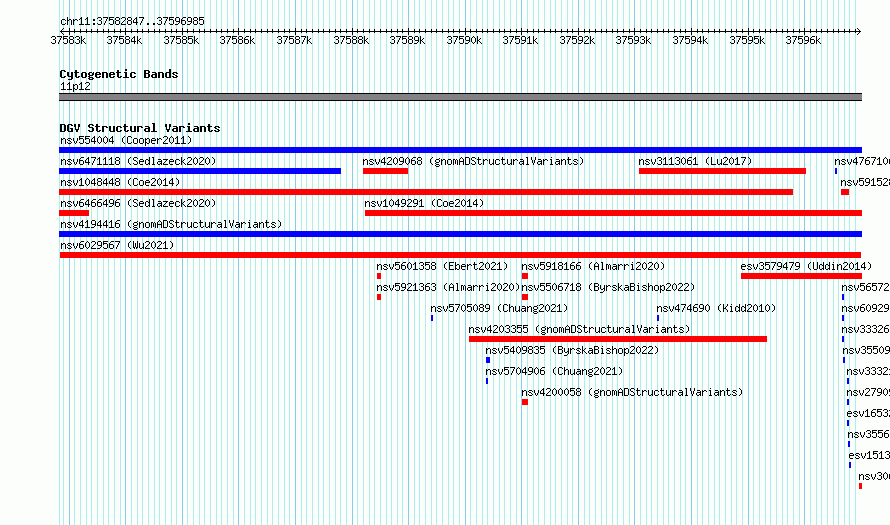Select the 37585k ruler position label
Screen dimensions: 890x525
coord(181,40)
